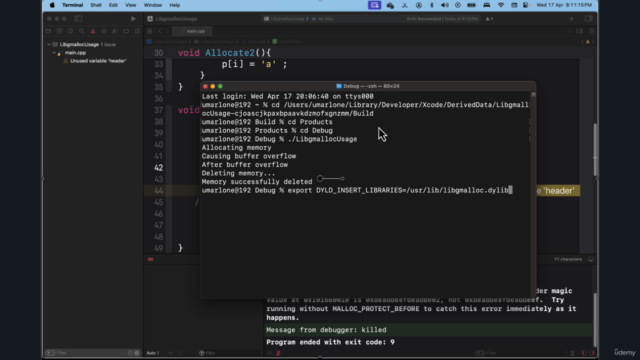Screen dimensions: 640x360
Task: Click the Allocate2 function name in code
Action: 230,53
